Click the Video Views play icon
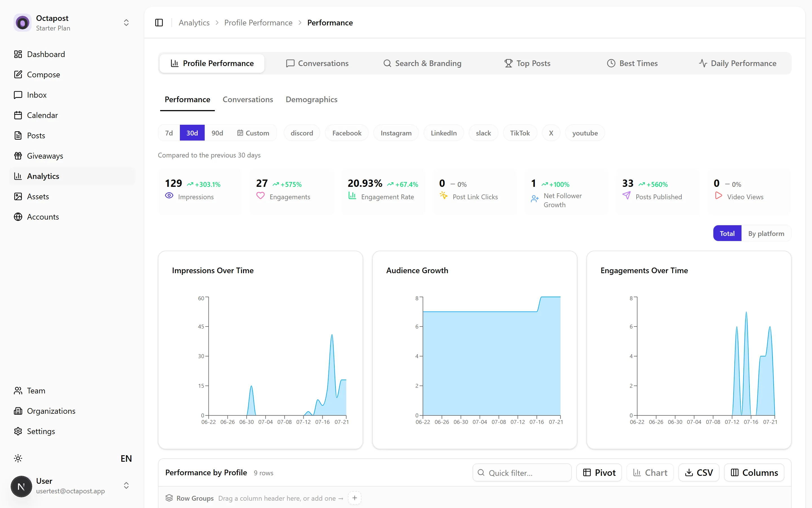Viewport: 812px width, 508px height. click(718, 196)
